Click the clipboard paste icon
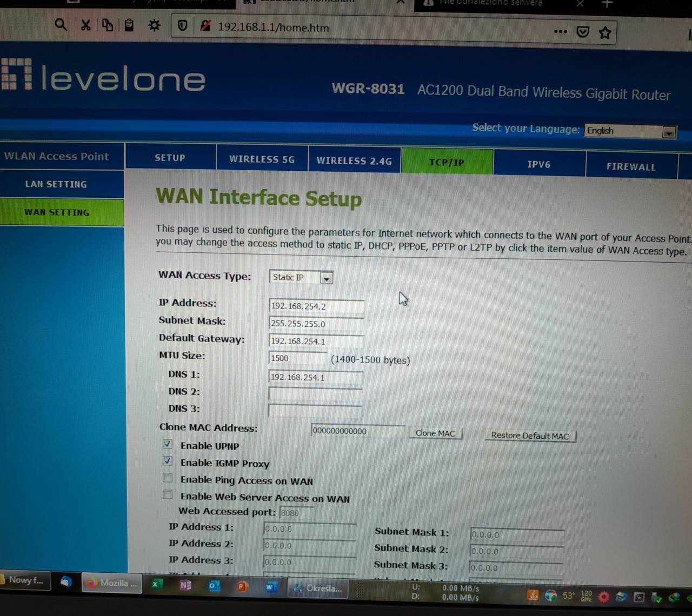The height and width of the screenshot is (616, 692). [129, 25]
